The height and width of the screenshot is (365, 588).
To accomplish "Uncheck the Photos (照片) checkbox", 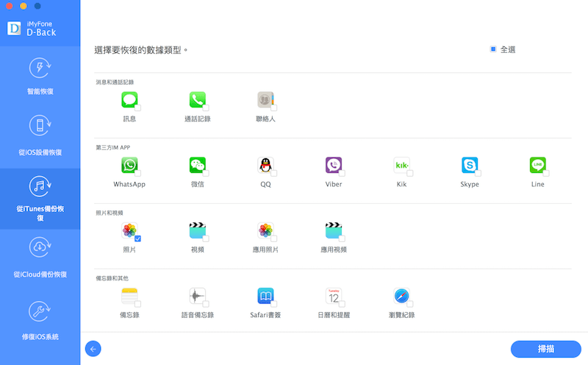I will point(138,238).
